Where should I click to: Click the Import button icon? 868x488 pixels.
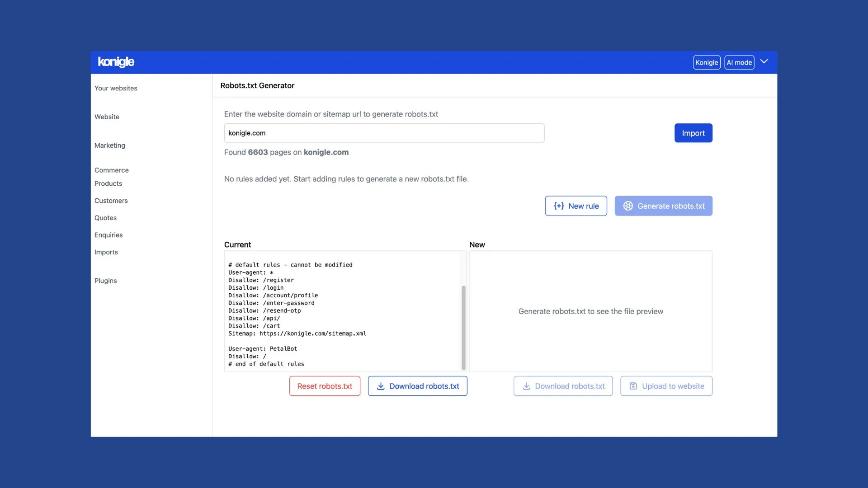click(x=693, y=133)
